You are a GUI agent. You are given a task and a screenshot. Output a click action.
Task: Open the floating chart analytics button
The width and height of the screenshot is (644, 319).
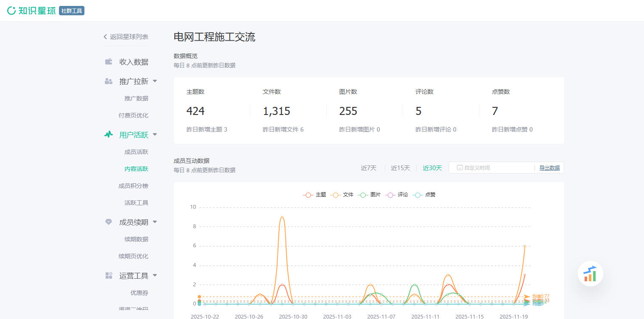tap(590, 274)
